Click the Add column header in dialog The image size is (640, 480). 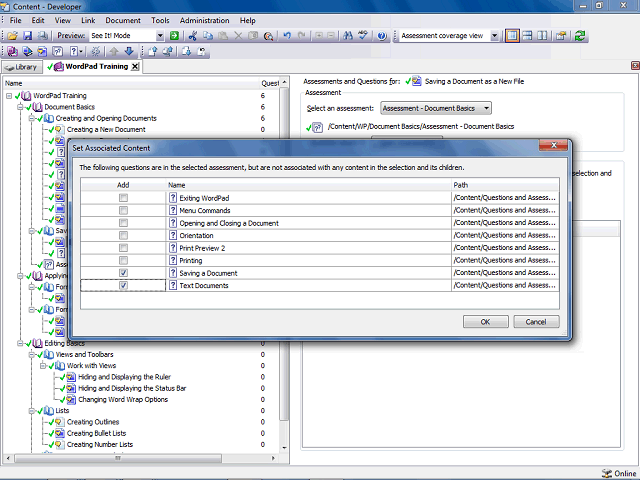[x=123, y=185]
